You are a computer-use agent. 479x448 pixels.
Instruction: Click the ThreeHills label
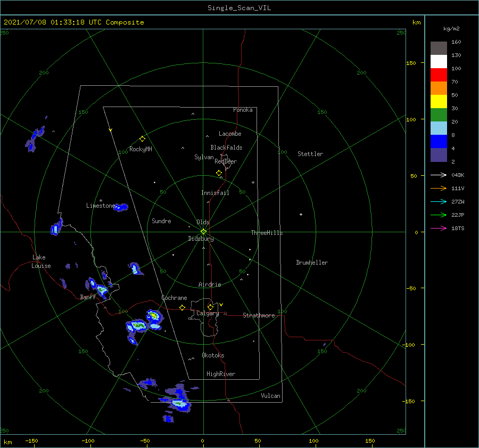267,233
